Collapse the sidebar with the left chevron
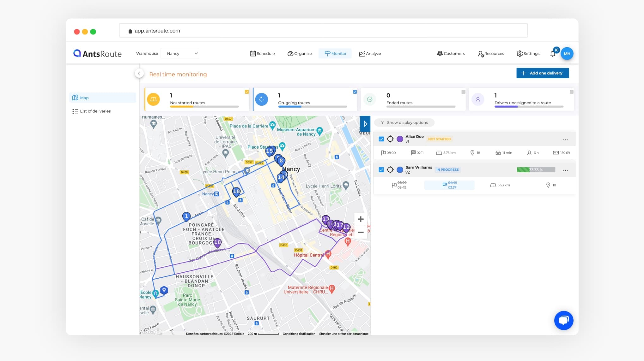This screenshot has width=644, height=361. tap(139, 74)
